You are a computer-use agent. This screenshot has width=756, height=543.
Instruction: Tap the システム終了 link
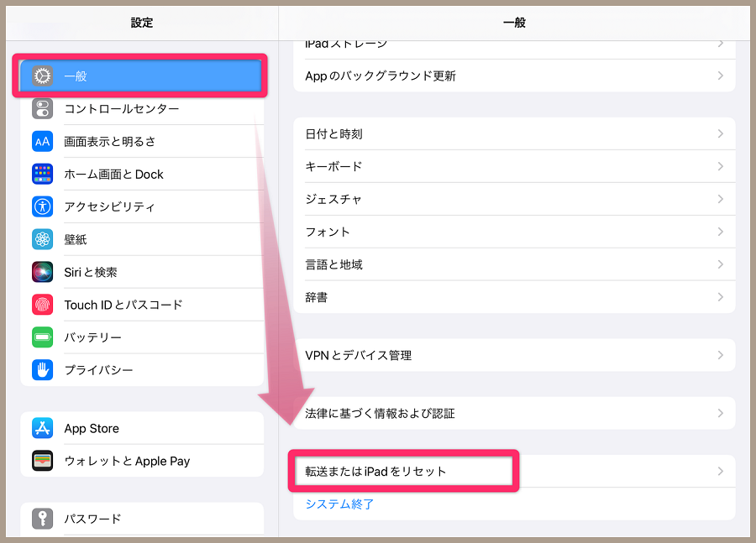[340, 504]
